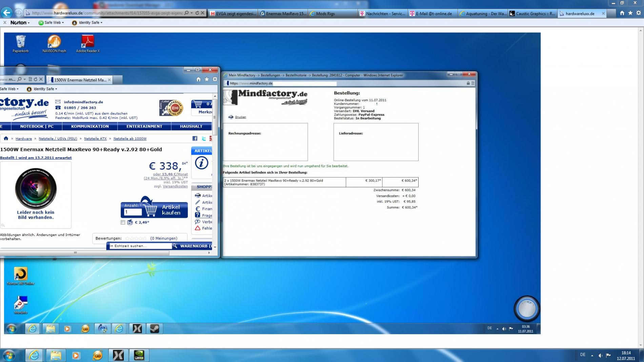Click the Versandkosten link below the price

(x=175, y=186)
